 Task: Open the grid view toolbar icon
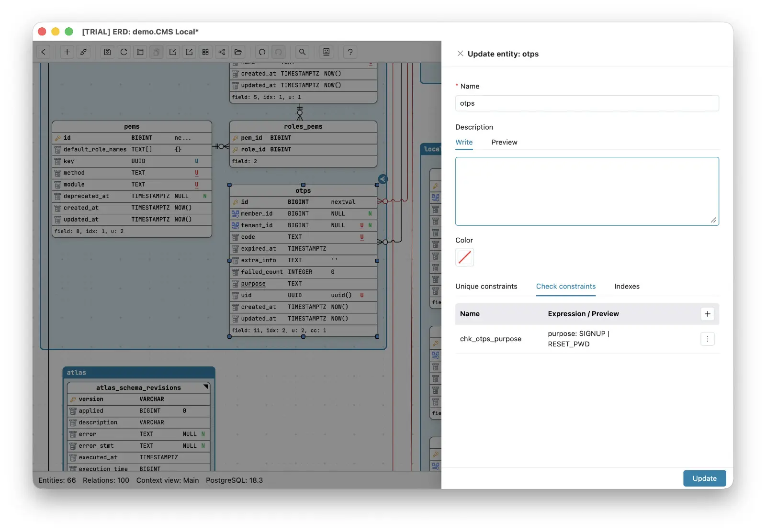click(205, 52)
